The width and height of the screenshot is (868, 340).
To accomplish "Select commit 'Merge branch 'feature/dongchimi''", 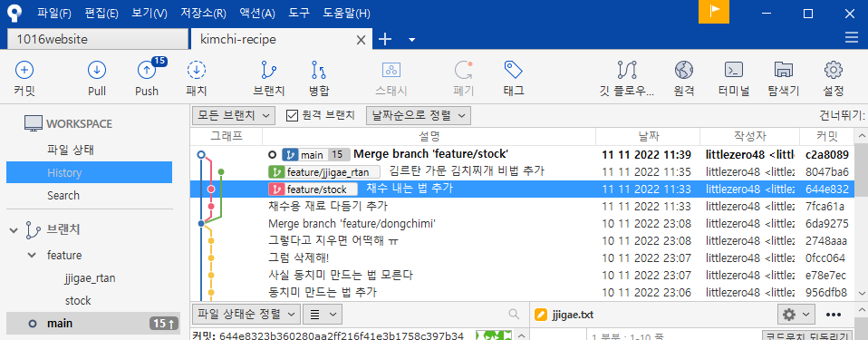I will click(522, 224).
